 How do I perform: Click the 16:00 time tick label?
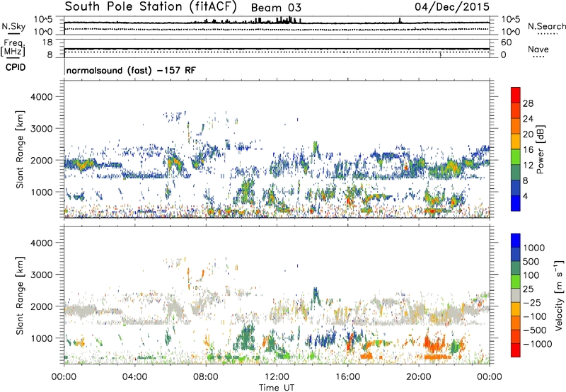click(x=347, y=377)
